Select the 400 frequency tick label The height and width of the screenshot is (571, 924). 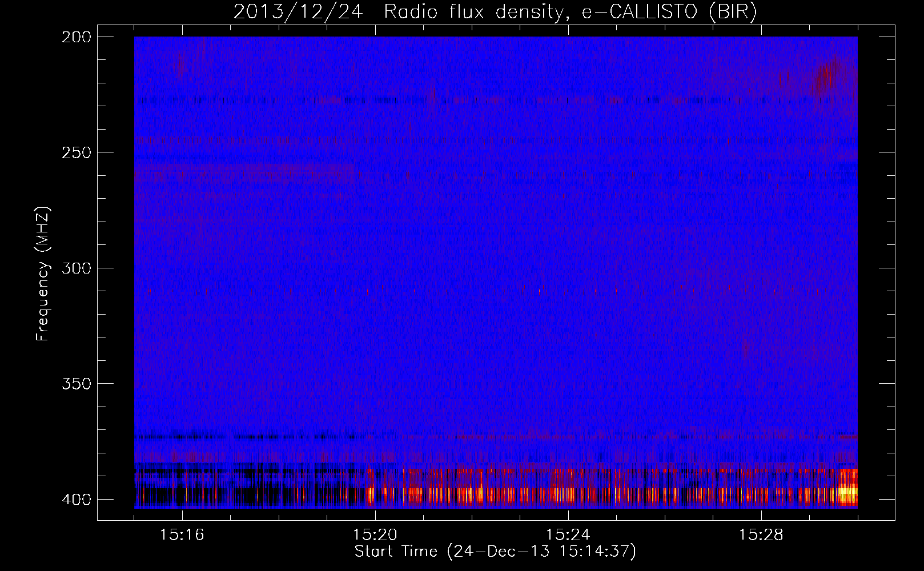(x=76, y=499)
